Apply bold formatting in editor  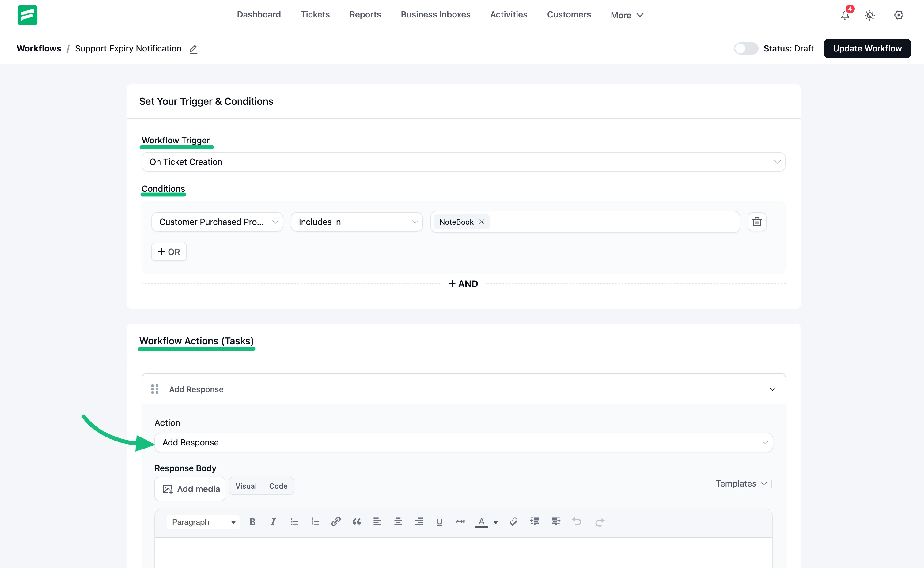(252, 522)
